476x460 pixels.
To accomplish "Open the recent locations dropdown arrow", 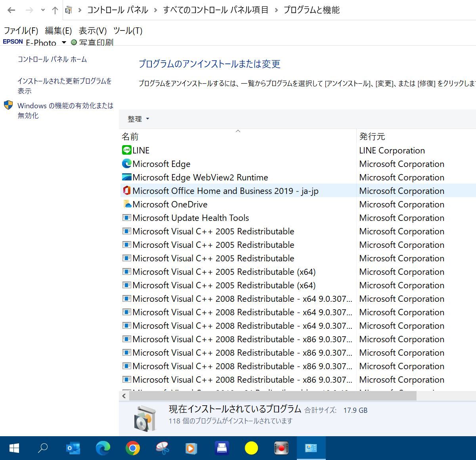I will coord(43,10).
